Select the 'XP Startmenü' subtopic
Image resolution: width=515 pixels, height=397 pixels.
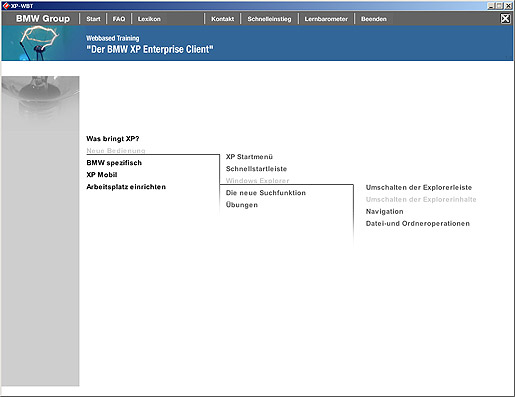[x=249, y=157]
